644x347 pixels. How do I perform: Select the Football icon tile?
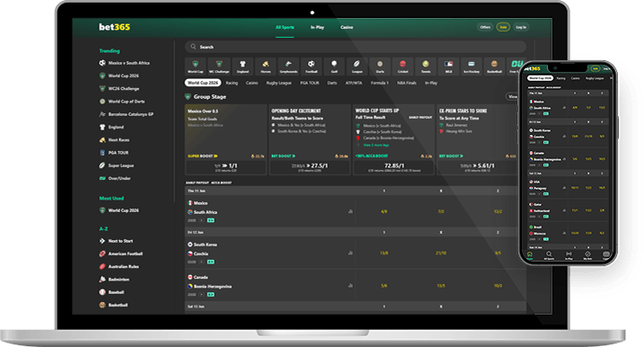point(312,67)
